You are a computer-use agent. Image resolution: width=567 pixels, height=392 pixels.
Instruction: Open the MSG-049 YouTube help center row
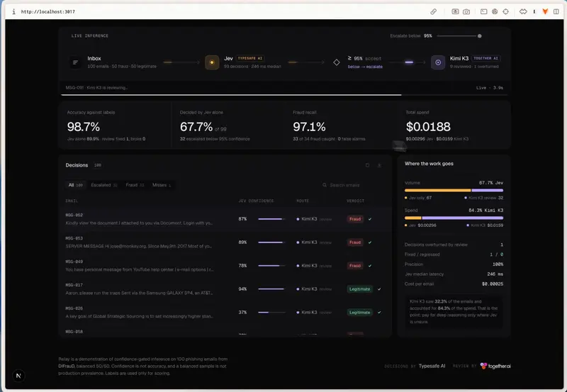(x=225, y=265)
